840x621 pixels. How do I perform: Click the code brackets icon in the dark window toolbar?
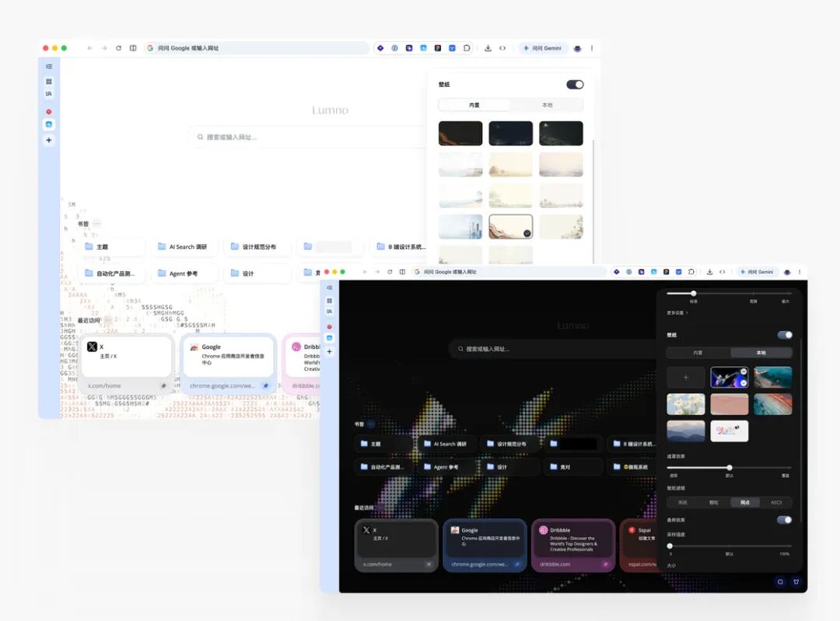pos(722,272)
